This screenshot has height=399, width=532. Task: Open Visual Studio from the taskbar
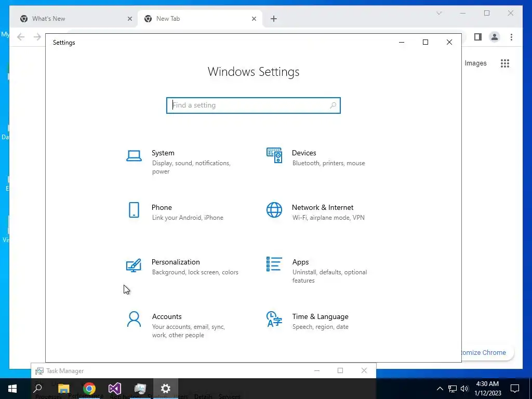coord(115,389)
